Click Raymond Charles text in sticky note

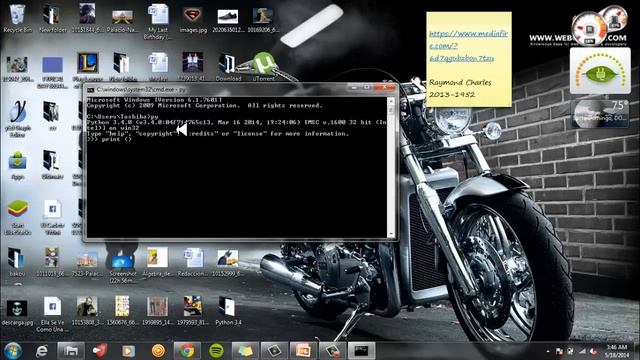coord(460,82)
